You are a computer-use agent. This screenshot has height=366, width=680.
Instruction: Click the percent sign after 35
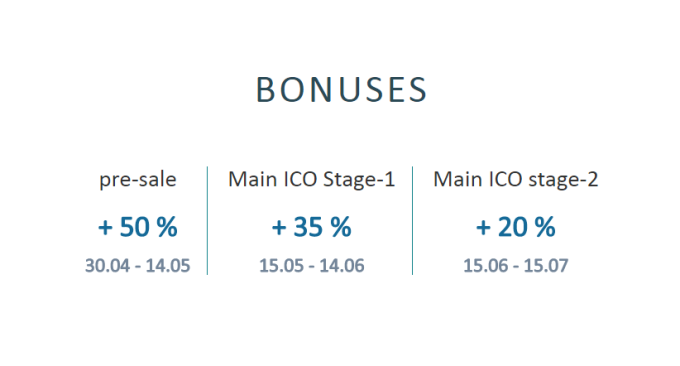341,227
